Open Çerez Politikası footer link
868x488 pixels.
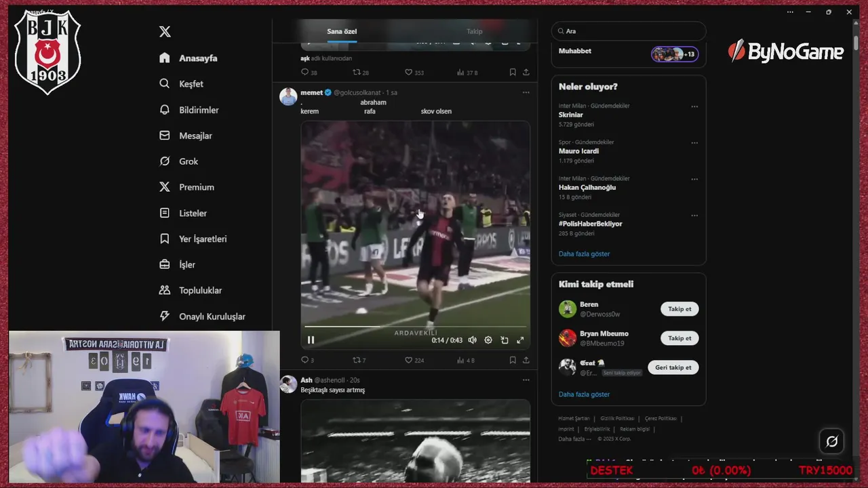coord(660,419)
